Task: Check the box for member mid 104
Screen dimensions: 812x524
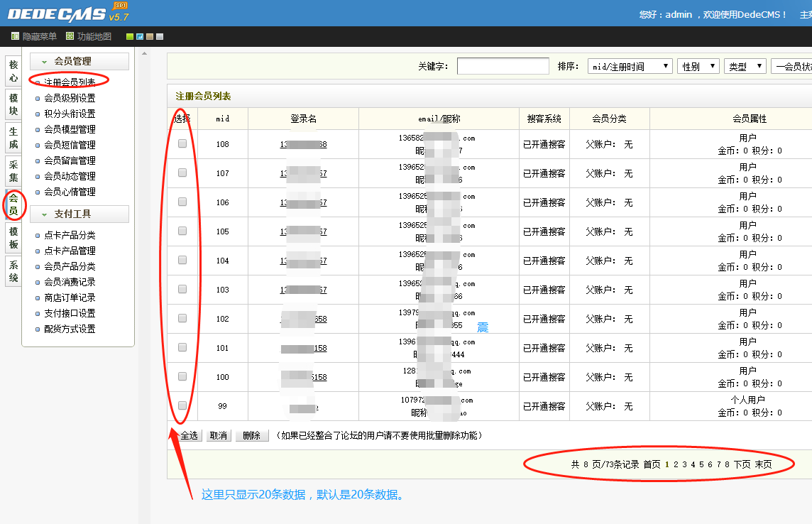Action: 182,260
